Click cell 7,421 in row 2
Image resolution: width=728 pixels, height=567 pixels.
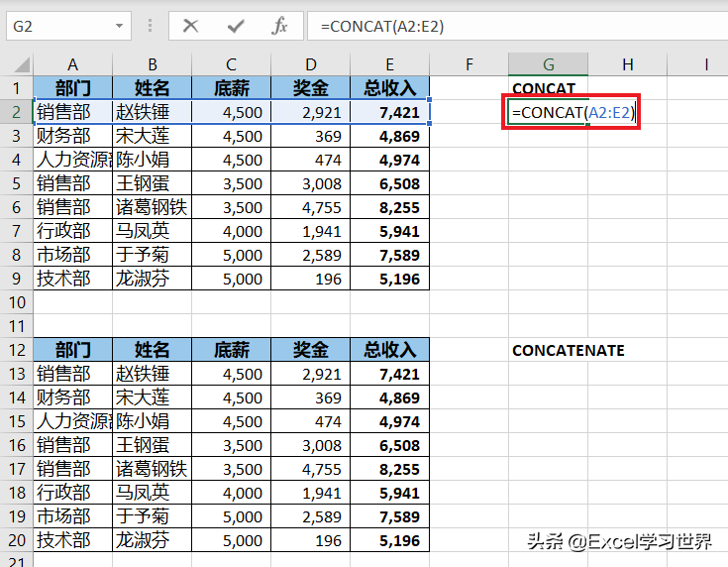pos(390,112)
